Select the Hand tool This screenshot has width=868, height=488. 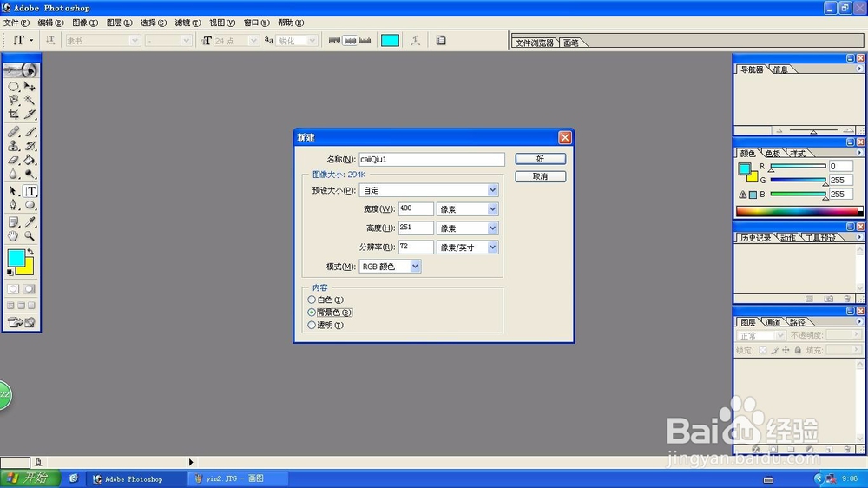13,236
